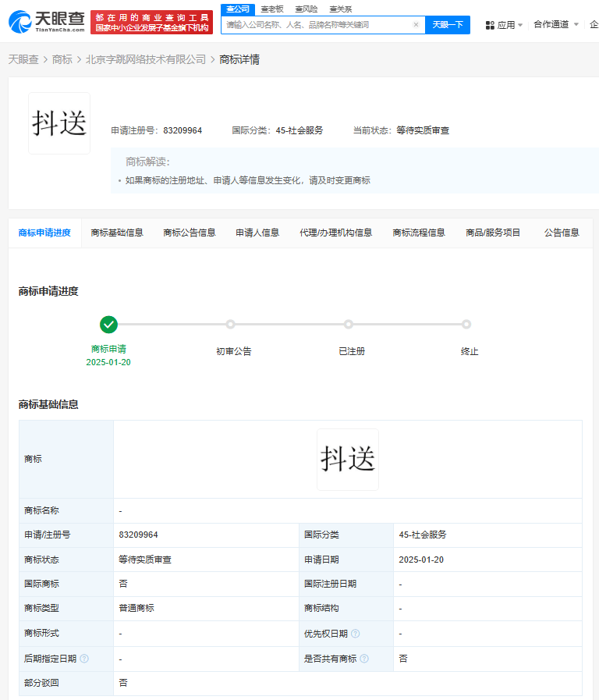Click the 当前状态: 等待实质审查 header text
Screen dimensions: 599x700
[x=401, y=130]
